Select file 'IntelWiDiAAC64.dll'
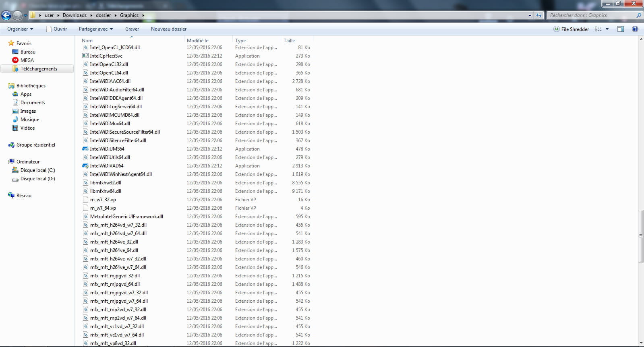The image size is (644, 347). coord(110,81)
